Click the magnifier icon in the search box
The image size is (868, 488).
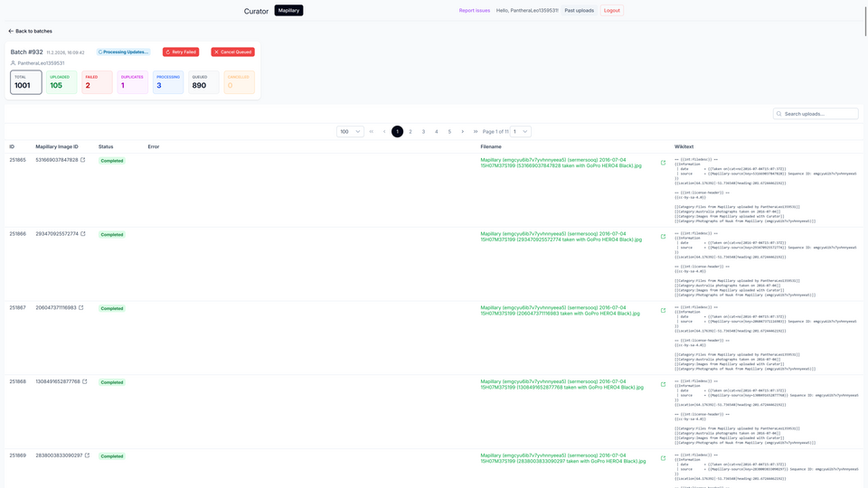click(x=779, y=114)
